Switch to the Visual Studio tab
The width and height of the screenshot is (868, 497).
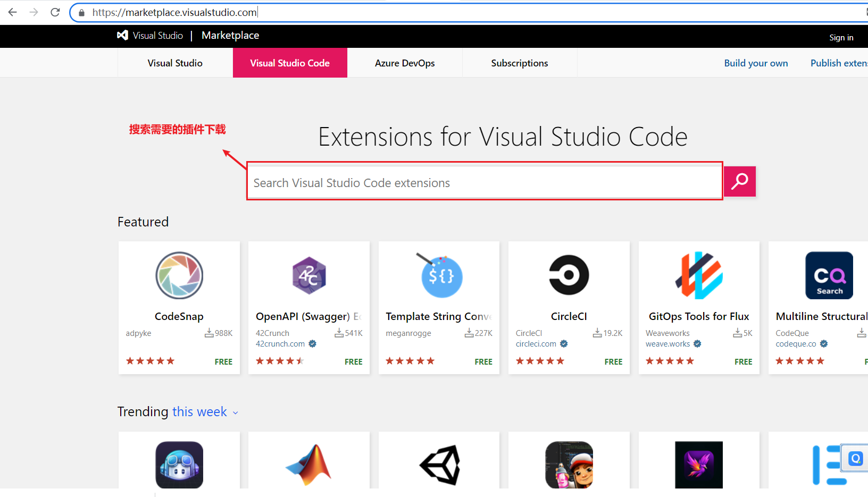175,63
